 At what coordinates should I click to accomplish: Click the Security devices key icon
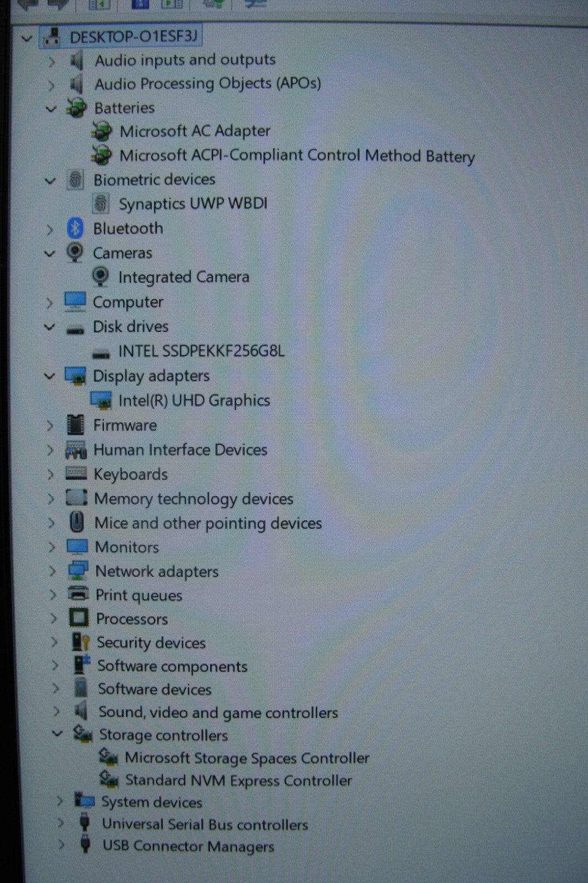pyautogui.click(x=81, y=642)
